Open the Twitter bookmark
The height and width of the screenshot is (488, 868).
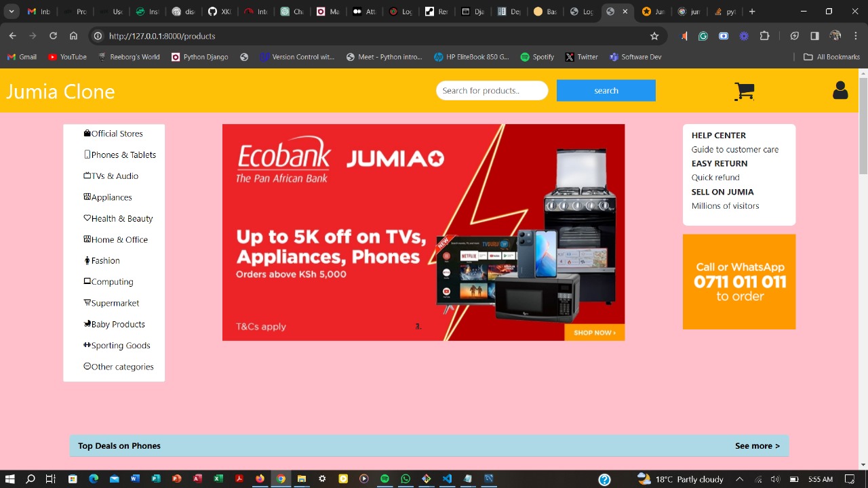[x=581, y=57]
